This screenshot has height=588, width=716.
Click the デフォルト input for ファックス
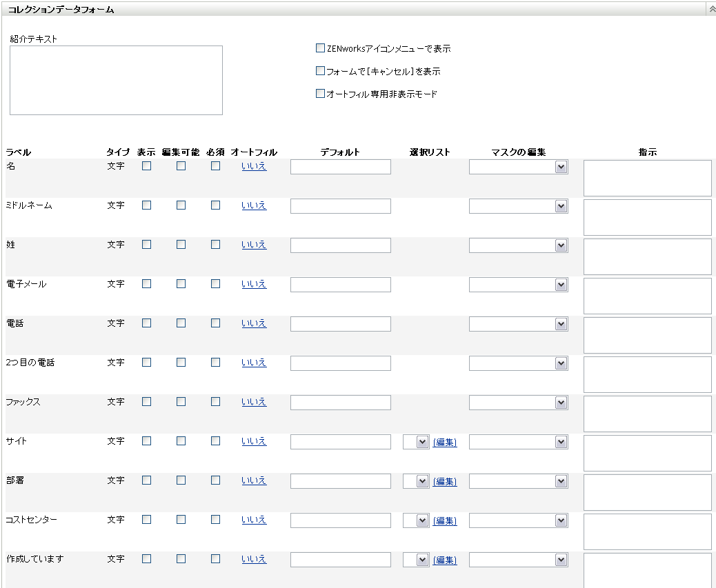340,403
